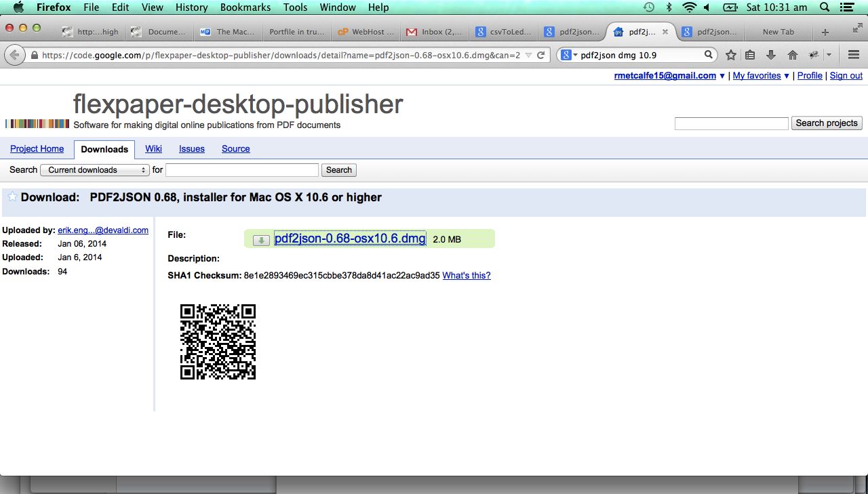Click the bookmark star in toolbar
The width and height of the screenshot is (868, 494).
pyautogui.click(x=730, y=55)
